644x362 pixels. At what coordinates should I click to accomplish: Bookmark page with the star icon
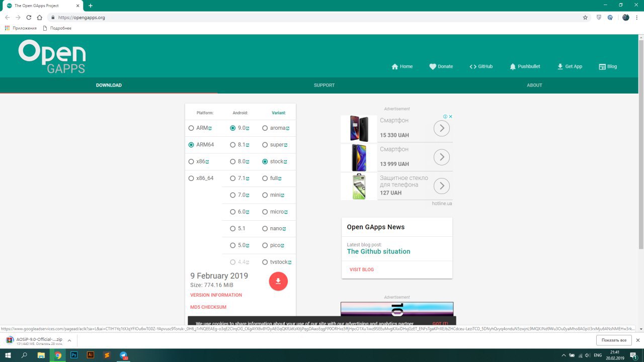tap(585, 17)
